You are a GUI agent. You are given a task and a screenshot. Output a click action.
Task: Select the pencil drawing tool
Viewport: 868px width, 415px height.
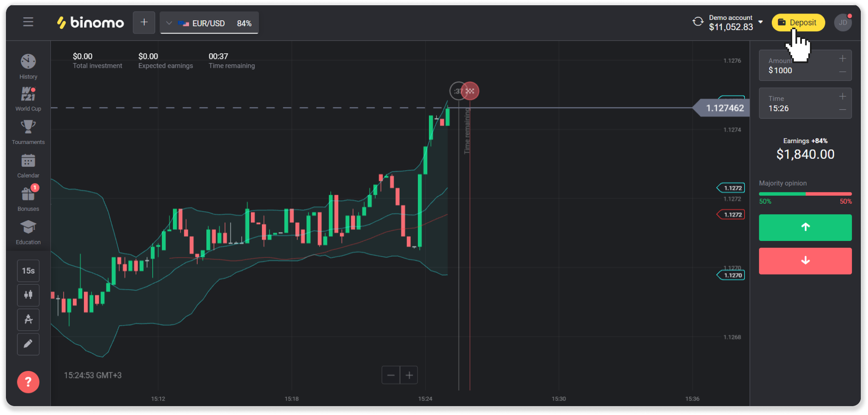tap(28, 344)
